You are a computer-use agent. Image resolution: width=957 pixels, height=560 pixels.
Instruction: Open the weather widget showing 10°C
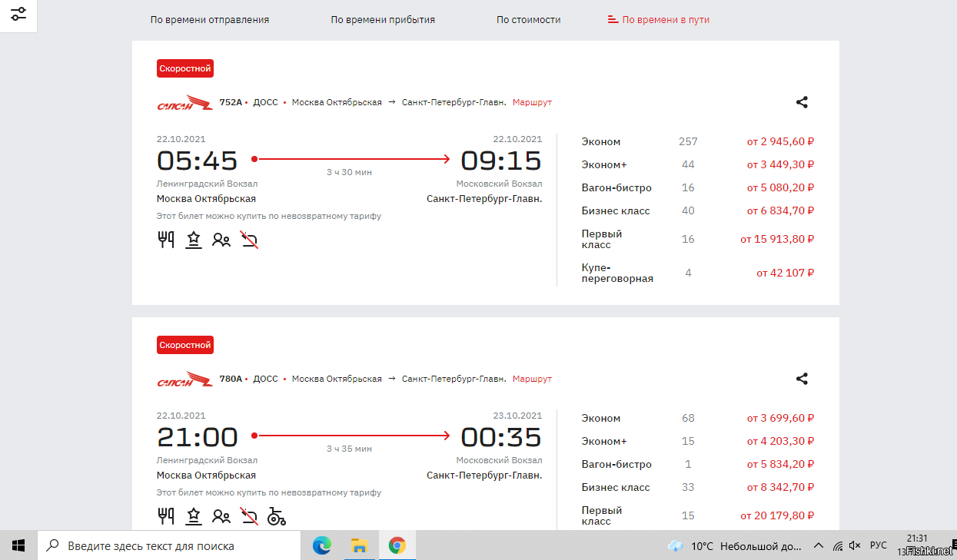tap(734, 545)
